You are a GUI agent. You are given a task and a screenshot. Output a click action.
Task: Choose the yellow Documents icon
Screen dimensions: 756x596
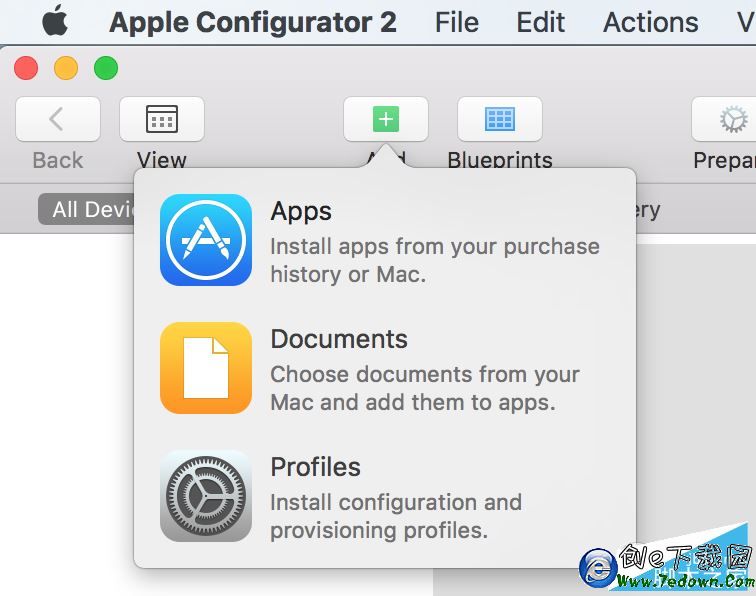click(x=206, y=368)
